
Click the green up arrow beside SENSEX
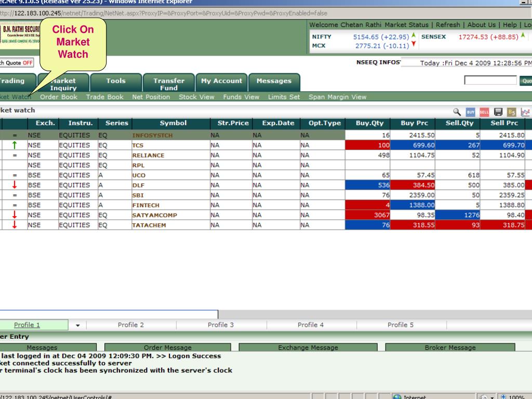(523, 35)
